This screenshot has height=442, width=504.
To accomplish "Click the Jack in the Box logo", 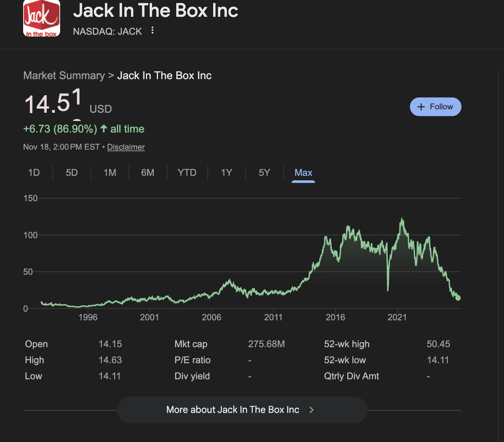I will (x=41, y=18).
